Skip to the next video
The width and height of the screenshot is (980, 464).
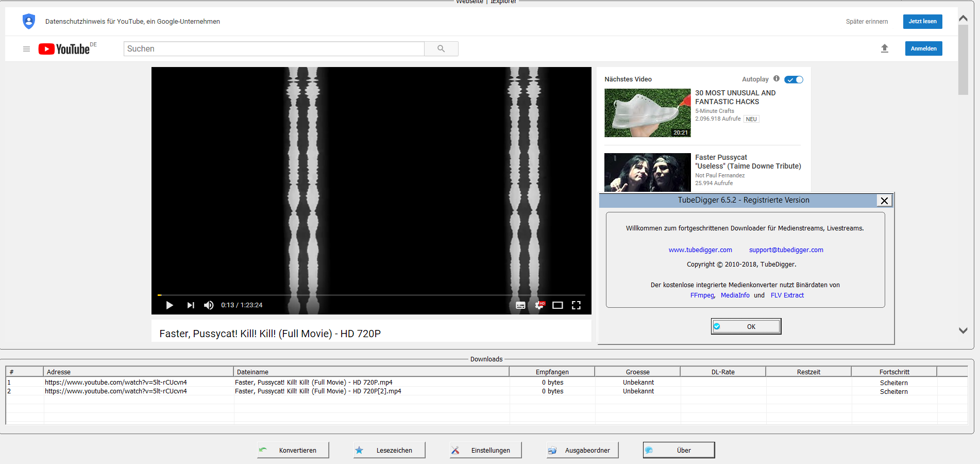[x=191, y=305]
